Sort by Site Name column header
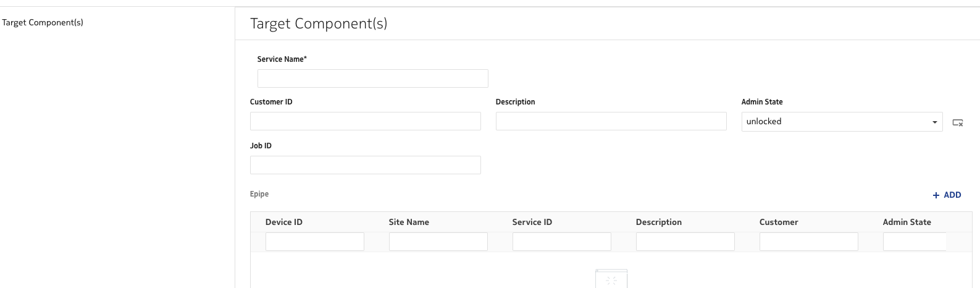Viewport: 980px width, 288px height. [409, 222]
